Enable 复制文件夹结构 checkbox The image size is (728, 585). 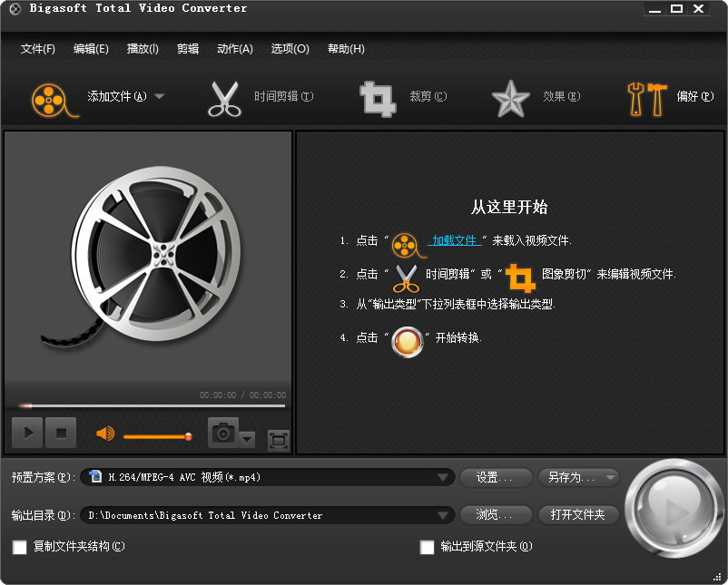(19, 548)
